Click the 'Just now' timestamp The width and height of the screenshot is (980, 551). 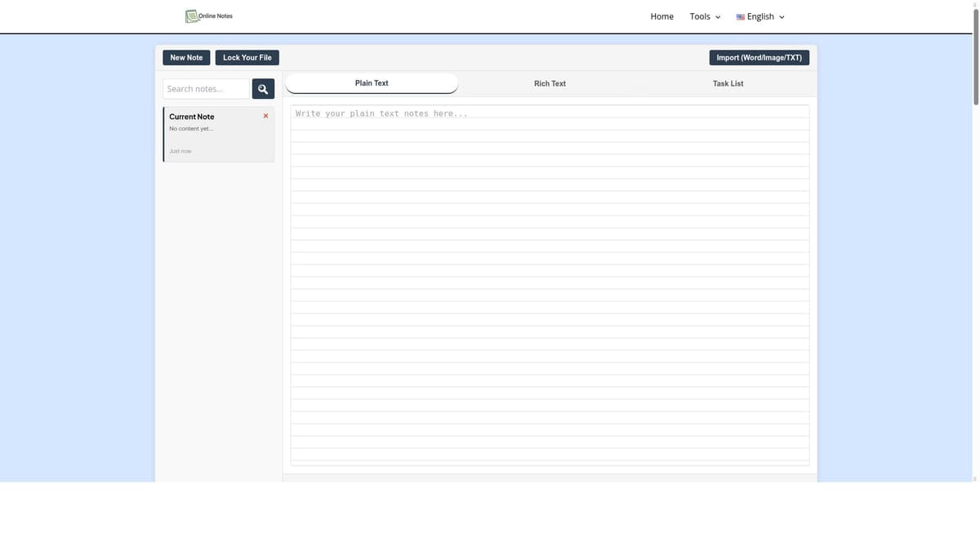click(x=180, y=149)
